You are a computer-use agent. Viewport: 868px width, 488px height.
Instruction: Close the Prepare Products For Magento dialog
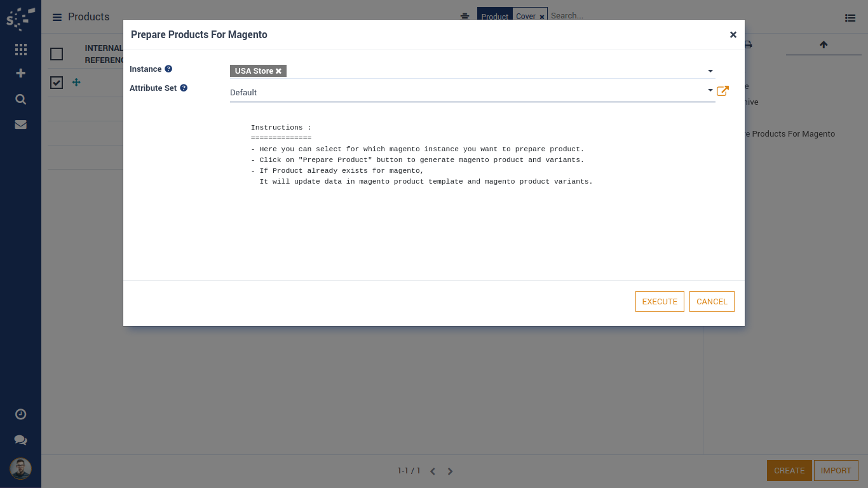(x=733, y=35)
